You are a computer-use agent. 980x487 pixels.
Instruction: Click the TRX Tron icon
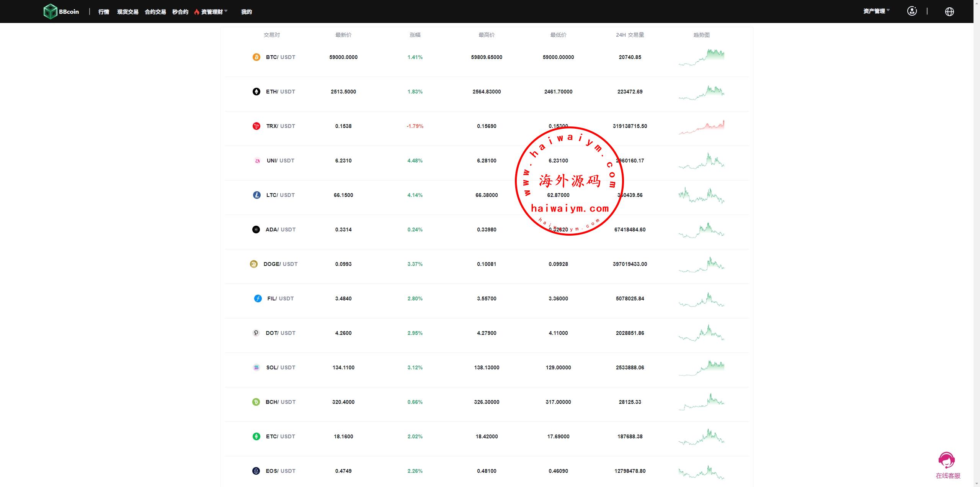(256, 126)
